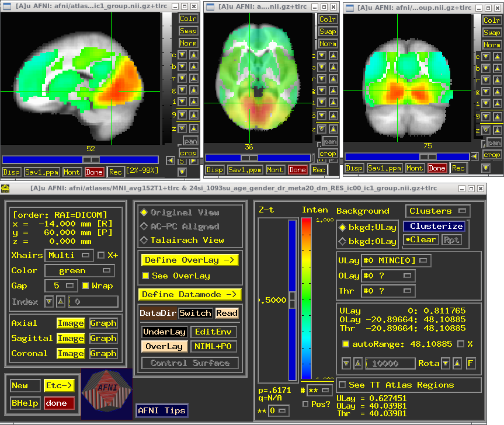
Task: Open the Define OverLay panel
Action: click(x=189, y=260)
